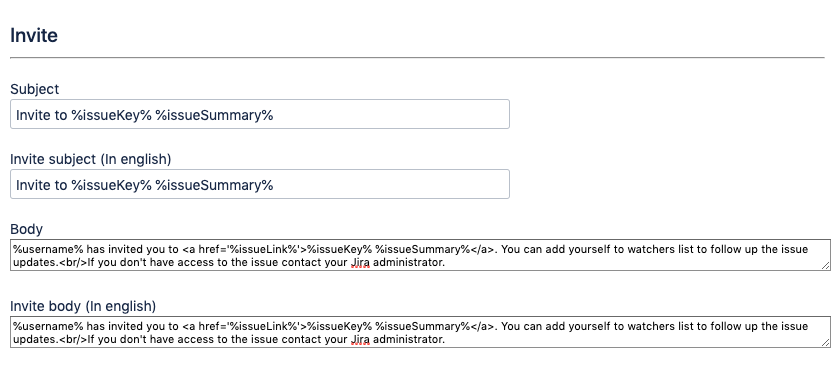This screenshot has height=372, width=835.
Task: Focus the Invite subject (In english) field
Action: (x=260, y=184)
